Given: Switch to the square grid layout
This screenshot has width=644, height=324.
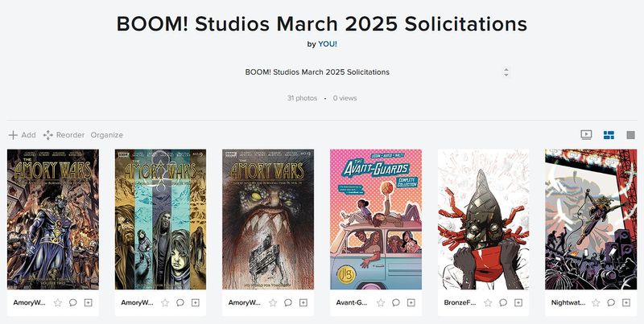Looking at the screenshot, I should click(631, 135).
